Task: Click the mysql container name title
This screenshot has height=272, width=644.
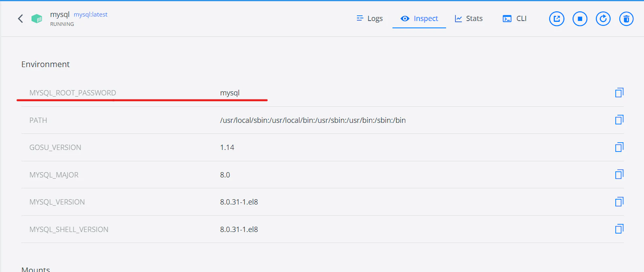Action: (x=60, y=15)
